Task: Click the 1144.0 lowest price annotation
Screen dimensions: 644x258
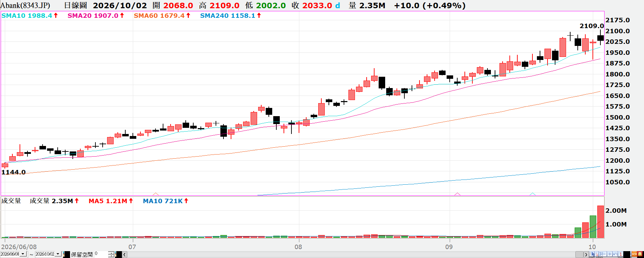Action: tap(13, 172)
